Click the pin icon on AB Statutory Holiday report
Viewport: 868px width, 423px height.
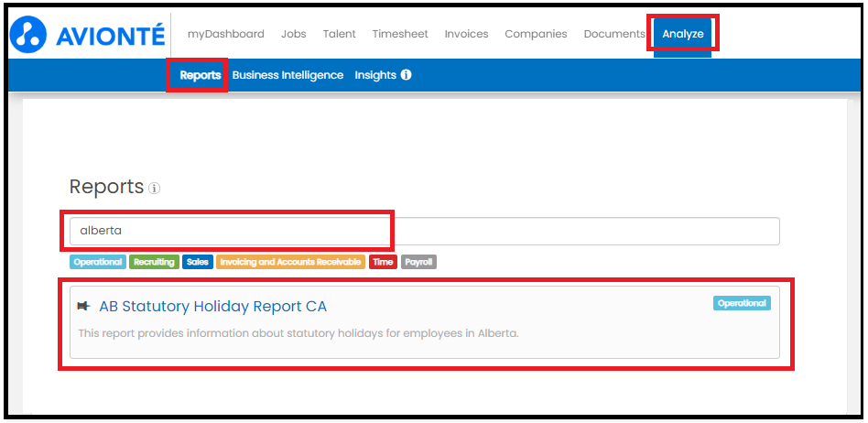[x=83, y=306]
